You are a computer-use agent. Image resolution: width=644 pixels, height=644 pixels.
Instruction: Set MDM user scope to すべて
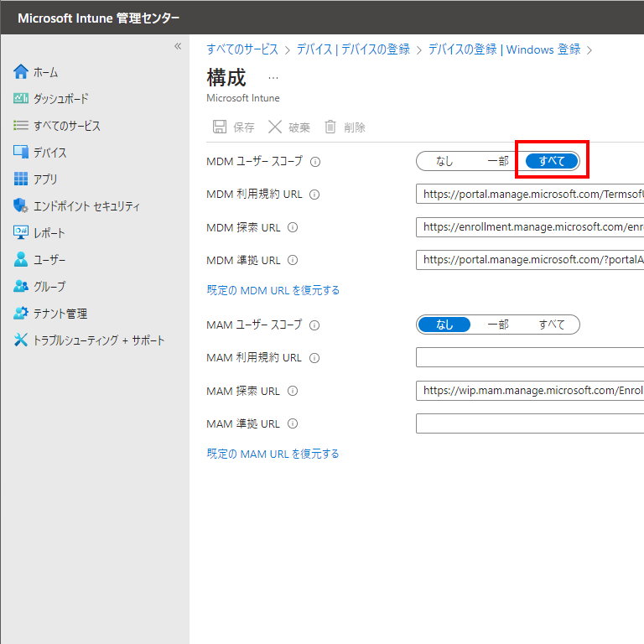[x=552, y=161]
